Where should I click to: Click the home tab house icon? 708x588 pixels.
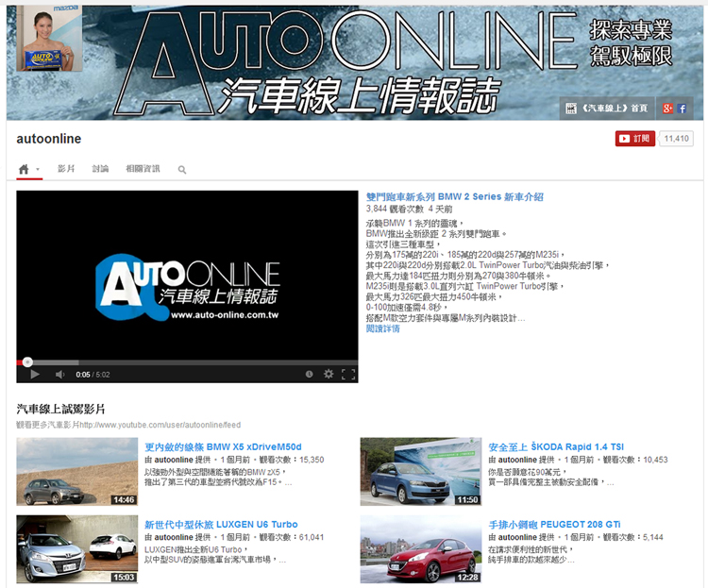[x=24, y=169]
